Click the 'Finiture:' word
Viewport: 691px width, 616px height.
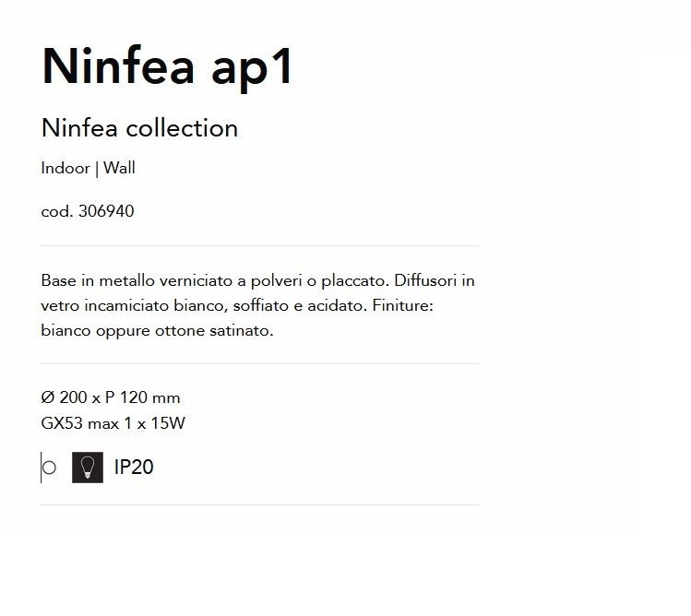coord(403,305)
